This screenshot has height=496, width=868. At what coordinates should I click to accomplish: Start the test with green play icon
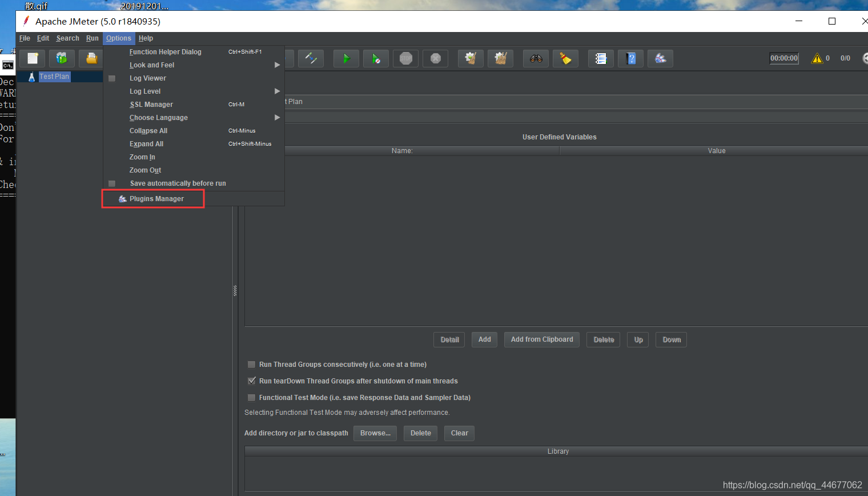pyautogui.click(x=346, y=58)
